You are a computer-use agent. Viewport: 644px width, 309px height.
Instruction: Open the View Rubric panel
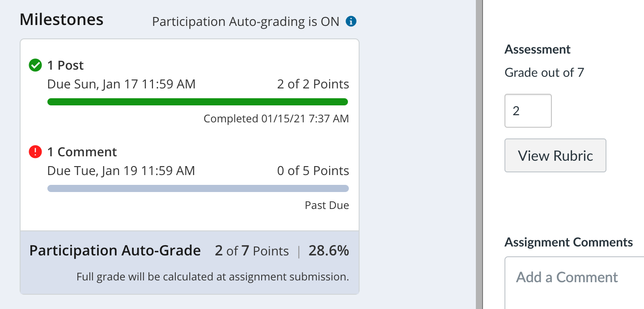[x=555, y=155]
